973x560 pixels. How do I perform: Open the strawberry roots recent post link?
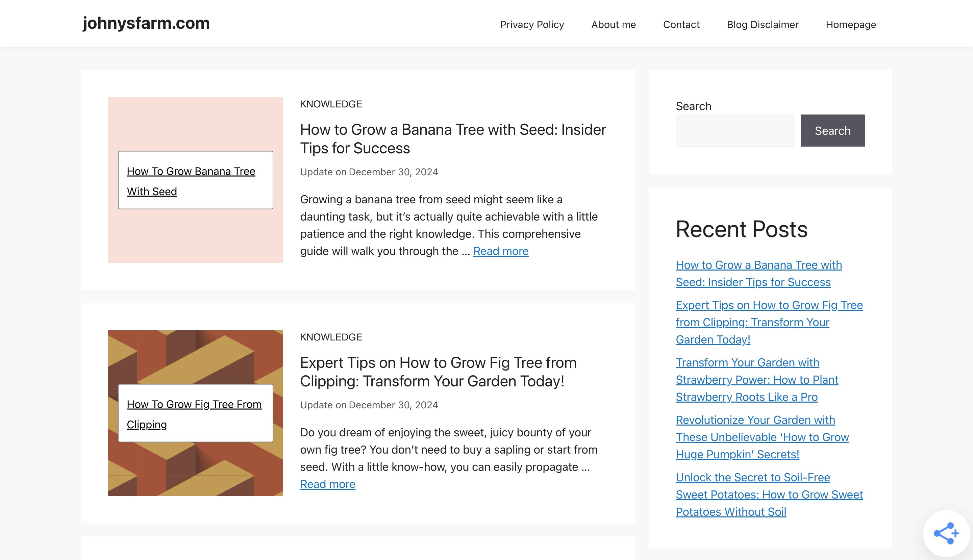click(756, 380)
